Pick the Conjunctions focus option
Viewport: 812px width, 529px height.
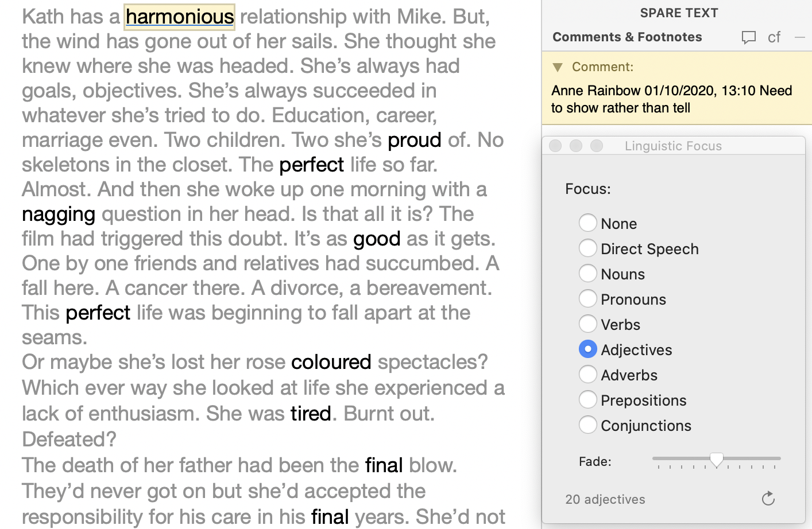tap(588, 425)
